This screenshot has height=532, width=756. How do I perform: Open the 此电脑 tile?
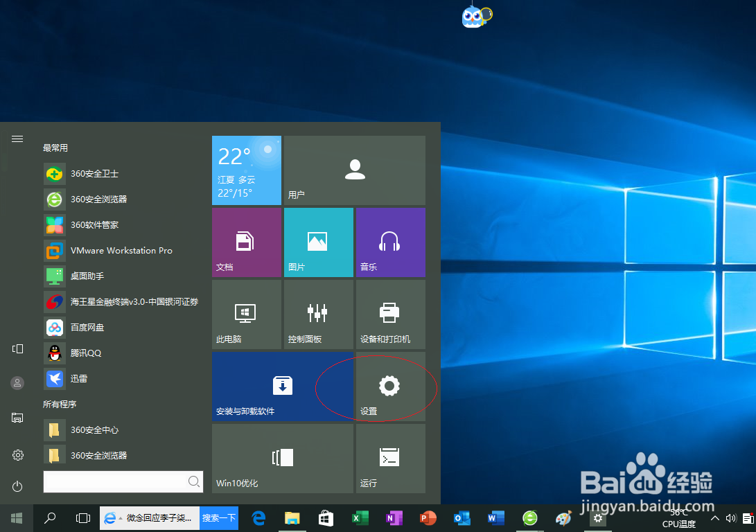(x=247, y=314)
